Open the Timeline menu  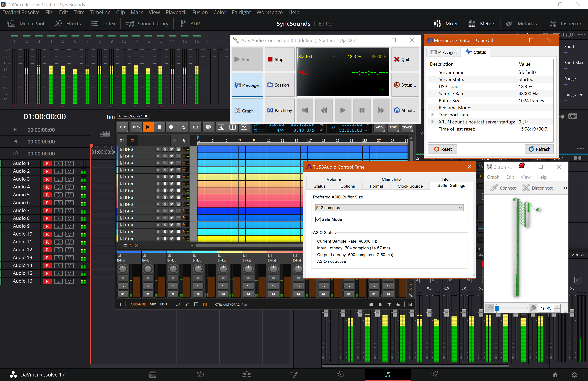coord(100,12)
